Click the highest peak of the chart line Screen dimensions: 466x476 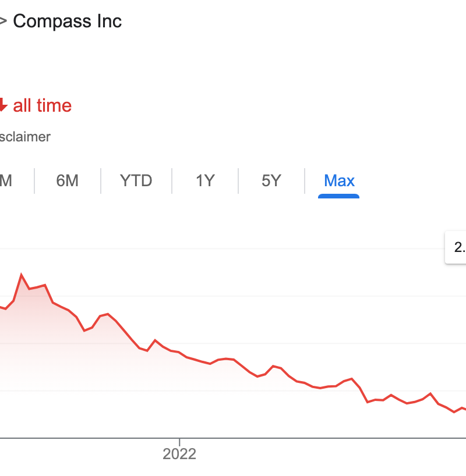coord(22,274)
